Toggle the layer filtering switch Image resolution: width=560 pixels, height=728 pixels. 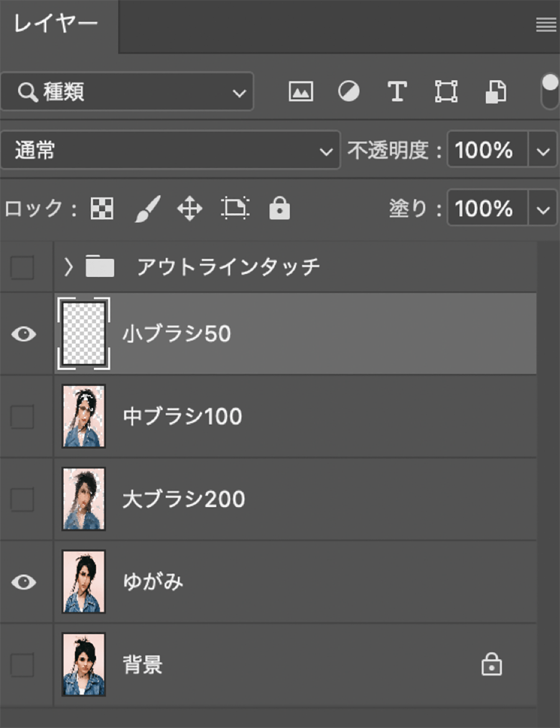pyautogui.click(x=549, y=92)
